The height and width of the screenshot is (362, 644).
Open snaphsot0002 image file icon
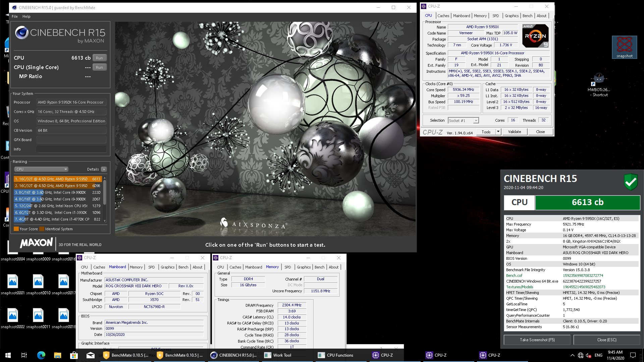tap(13, 318)
